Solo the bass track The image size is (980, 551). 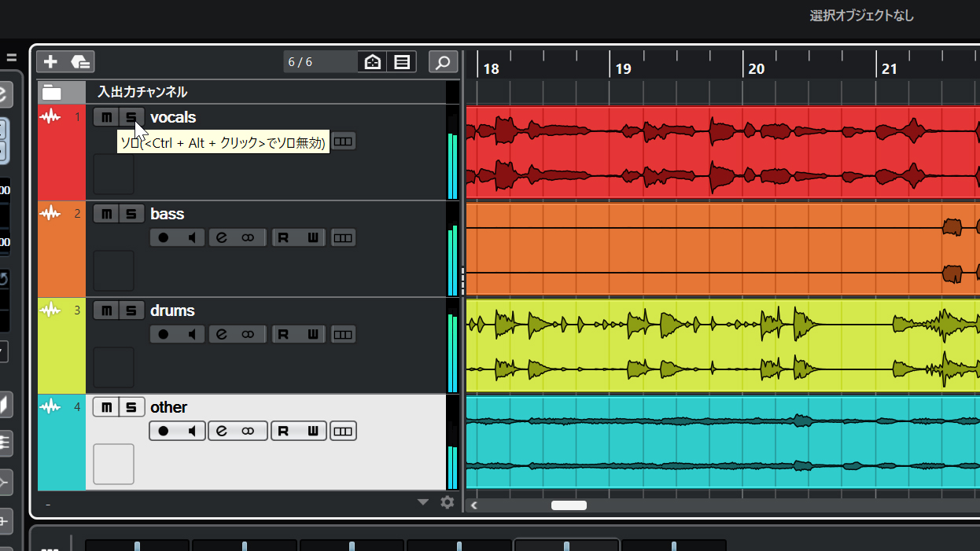pos(131,214)
